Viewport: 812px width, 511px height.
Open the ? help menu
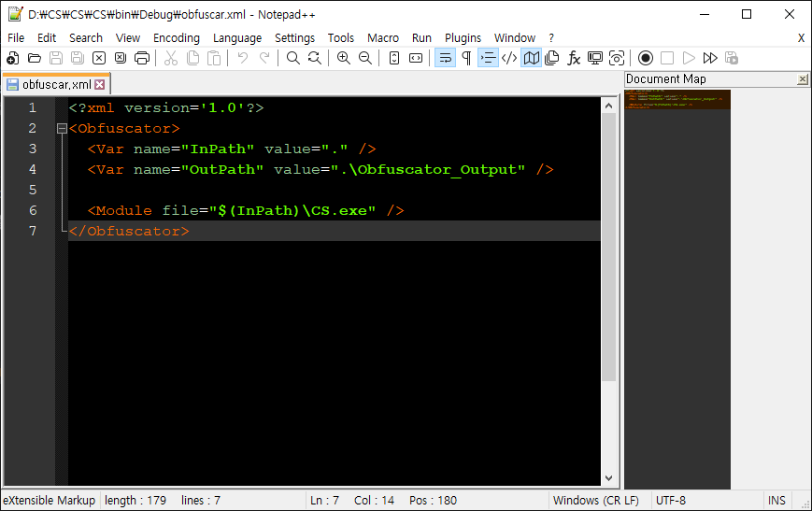coord(551,37)
